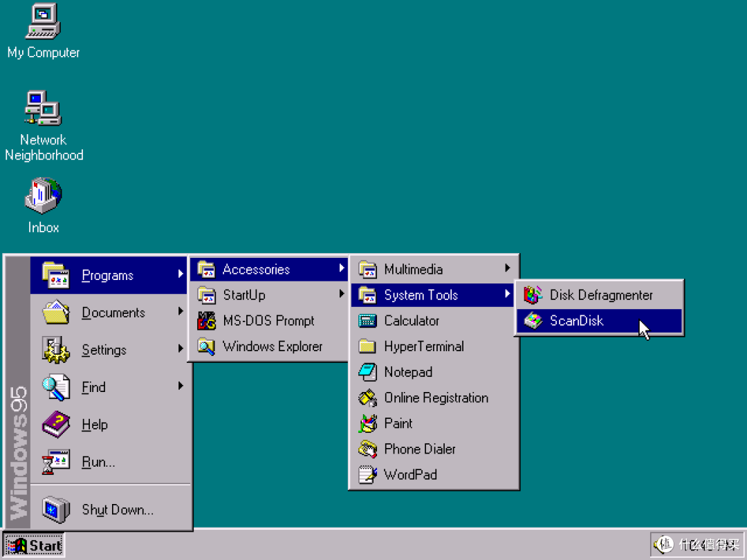Open the StartUp menu entry
Screen dimensions: 747x560
(269, 295)
